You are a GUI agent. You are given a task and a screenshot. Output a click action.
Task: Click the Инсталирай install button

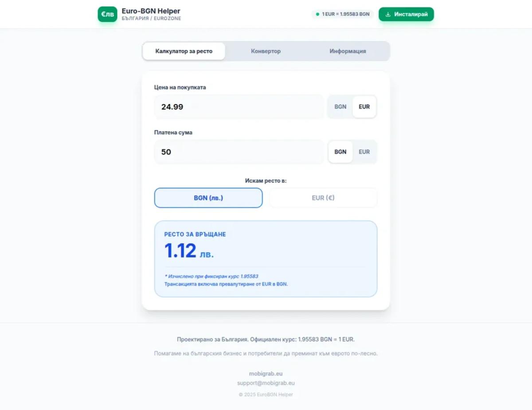(x=406, y=14)
